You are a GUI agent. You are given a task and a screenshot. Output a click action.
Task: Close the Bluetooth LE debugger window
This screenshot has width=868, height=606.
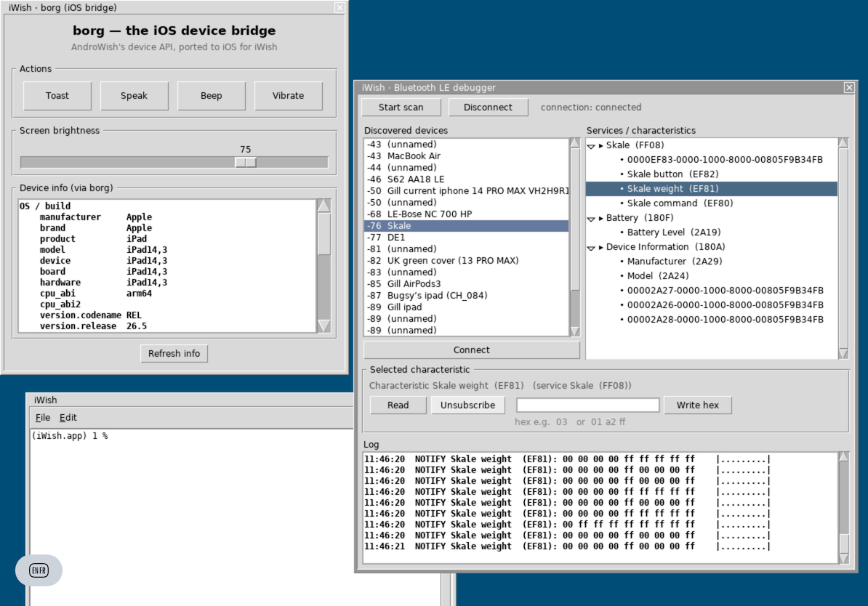point(849,87)
